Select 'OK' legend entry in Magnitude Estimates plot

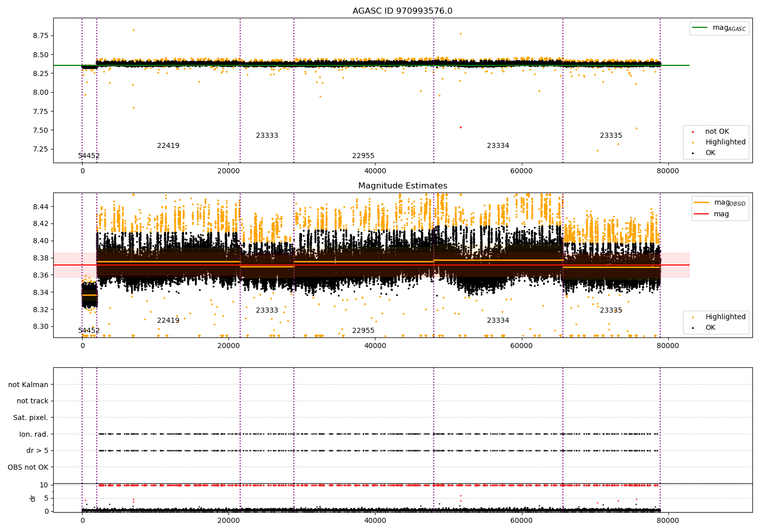click(x=710, y=328)
